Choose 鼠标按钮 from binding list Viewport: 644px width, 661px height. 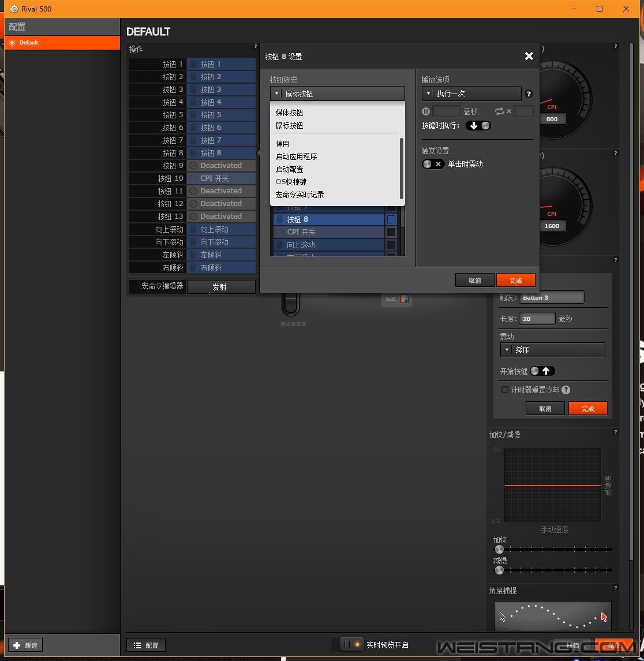click(x=289, y=125)
